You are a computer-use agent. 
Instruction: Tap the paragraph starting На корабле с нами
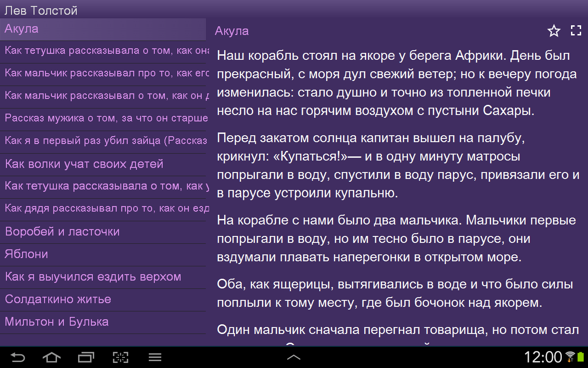pos(396,239)
